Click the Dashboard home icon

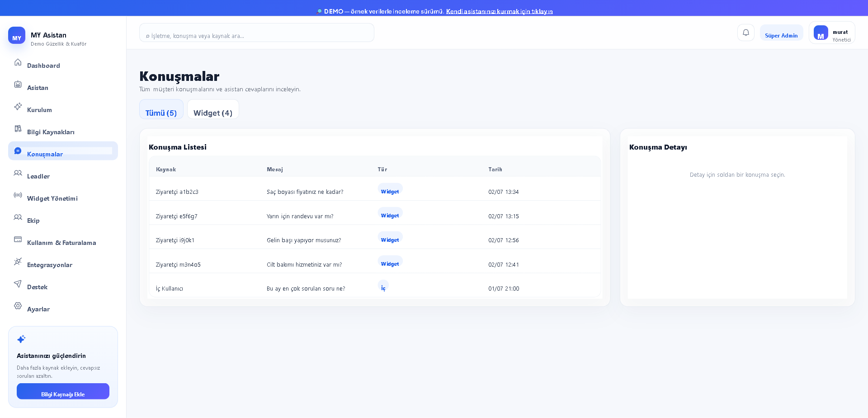point(18,62)
